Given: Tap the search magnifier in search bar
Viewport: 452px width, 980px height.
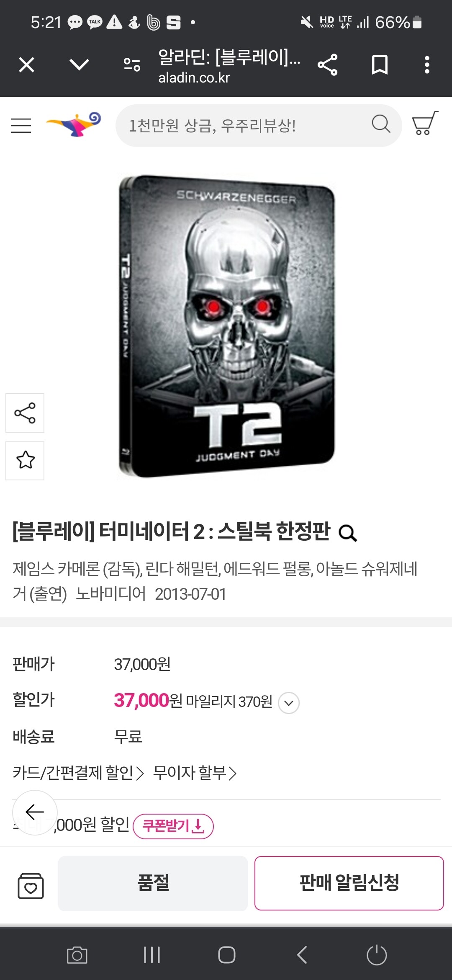Looking at the screenshot, I should point(381,124).
